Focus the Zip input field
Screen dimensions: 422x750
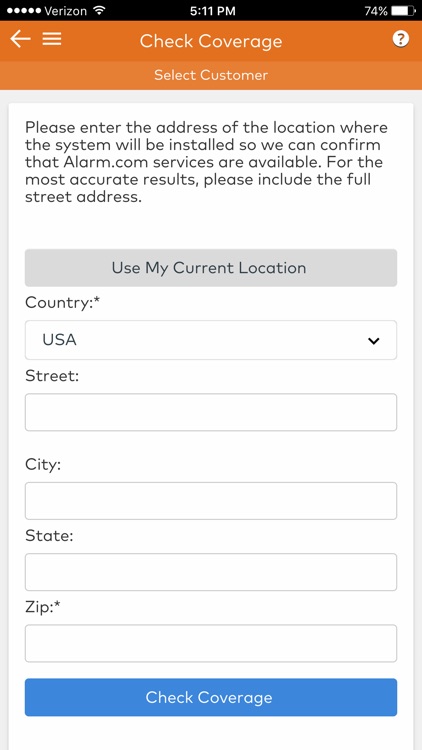[211, 643]
